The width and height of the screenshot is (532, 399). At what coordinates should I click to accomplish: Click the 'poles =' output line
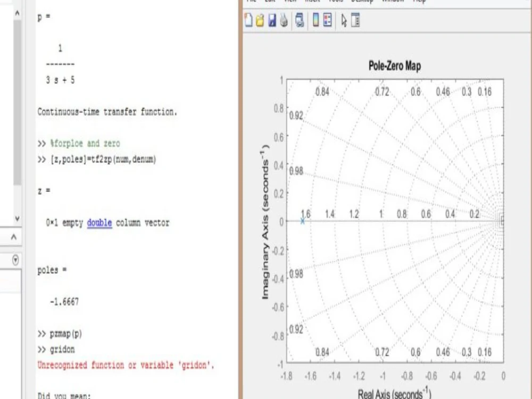52,270
